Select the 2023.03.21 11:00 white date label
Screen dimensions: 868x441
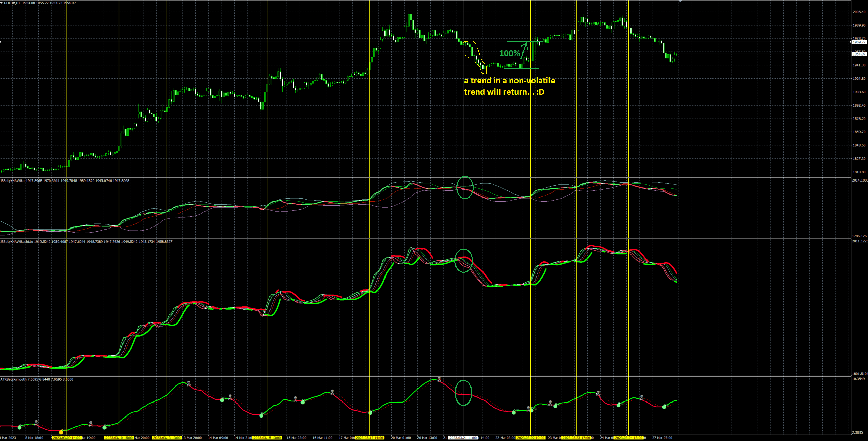tap(463, 438)
